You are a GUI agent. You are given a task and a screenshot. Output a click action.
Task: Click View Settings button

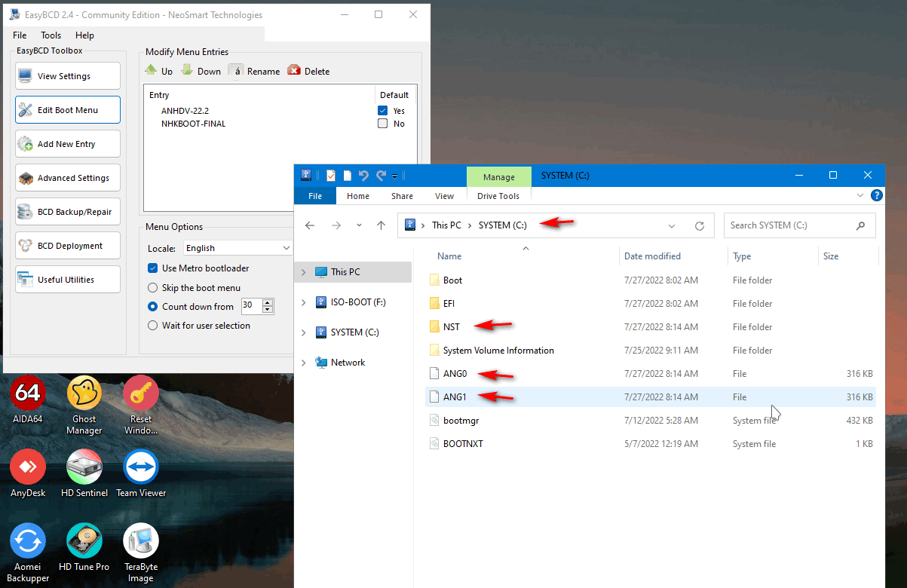pos(68,76)
